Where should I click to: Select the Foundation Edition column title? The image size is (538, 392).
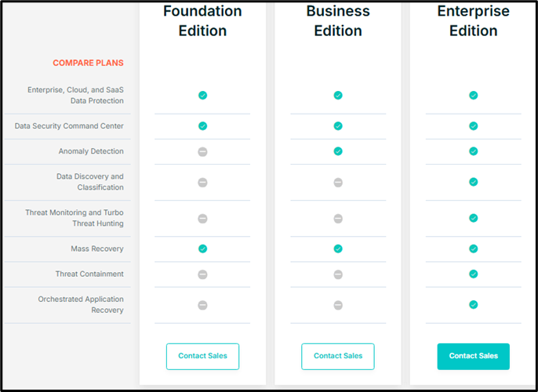[x=202, y=21]
